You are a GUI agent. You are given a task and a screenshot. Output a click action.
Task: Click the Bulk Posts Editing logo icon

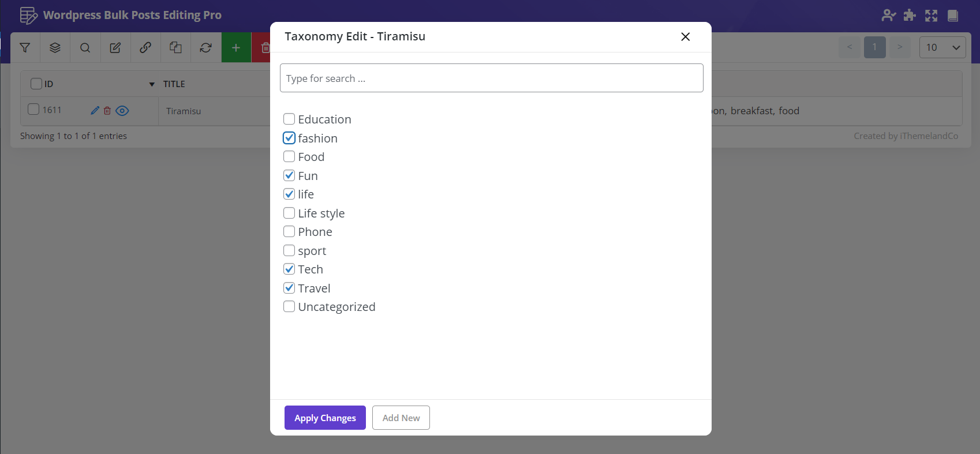pos(29,16)
